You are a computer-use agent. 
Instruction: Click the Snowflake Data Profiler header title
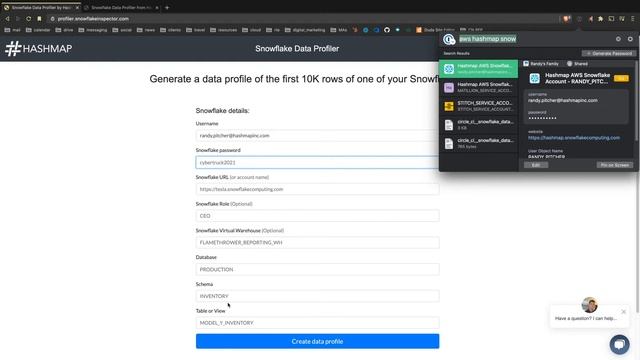pos(297,49)
